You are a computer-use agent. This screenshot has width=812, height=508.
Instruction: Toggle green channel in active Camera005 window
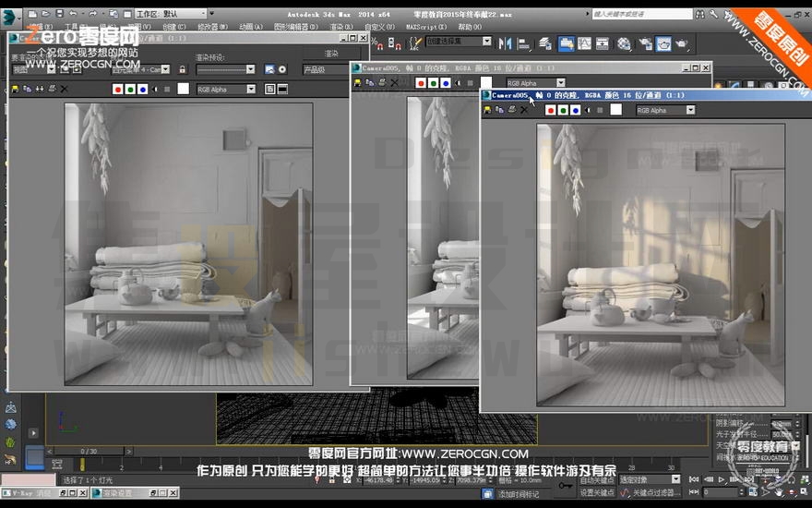pos(563,110)
